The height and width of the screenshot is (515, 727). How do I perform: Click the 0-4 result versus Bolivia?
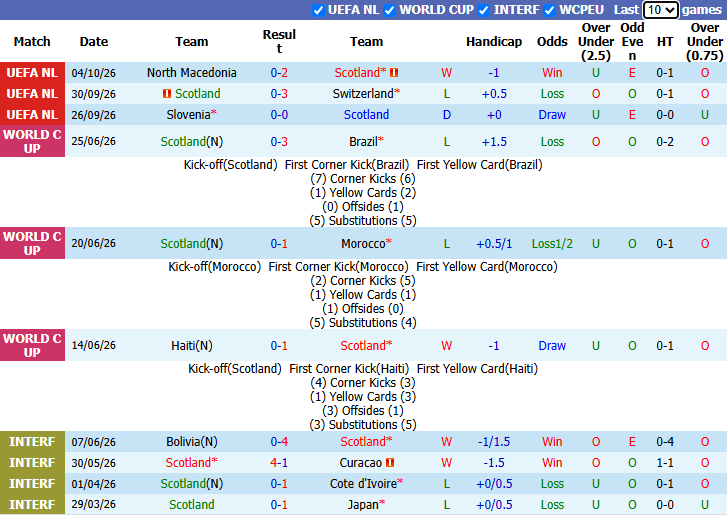[x=279, y=442]
